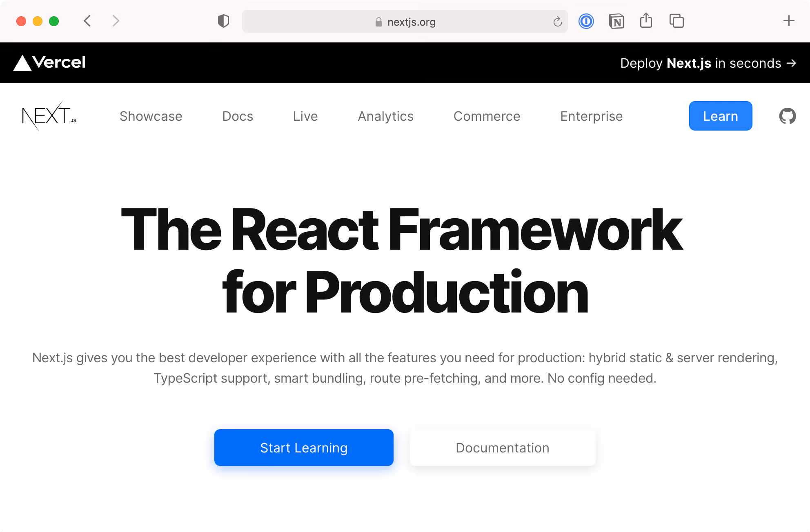Navigate back using the back arrow

[x=87, y=21]
